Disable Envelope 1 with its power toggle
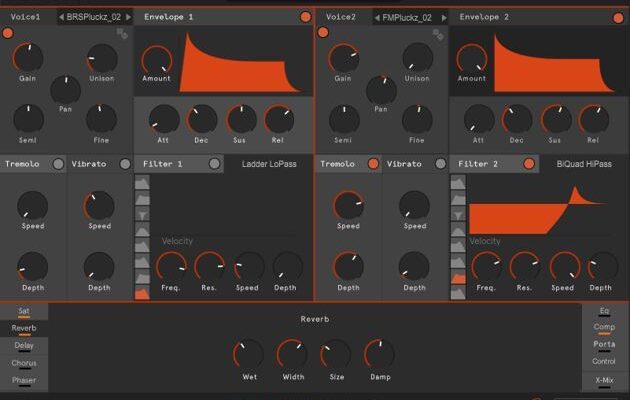The height and width of the screenshot is (400, 630). point(305,17)
